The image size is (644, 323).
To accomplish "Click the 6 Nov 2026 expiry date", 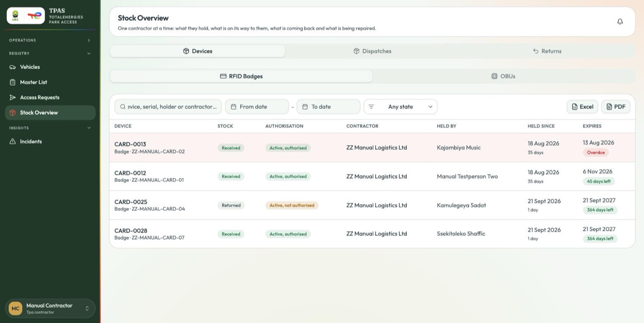I will 597,172.
